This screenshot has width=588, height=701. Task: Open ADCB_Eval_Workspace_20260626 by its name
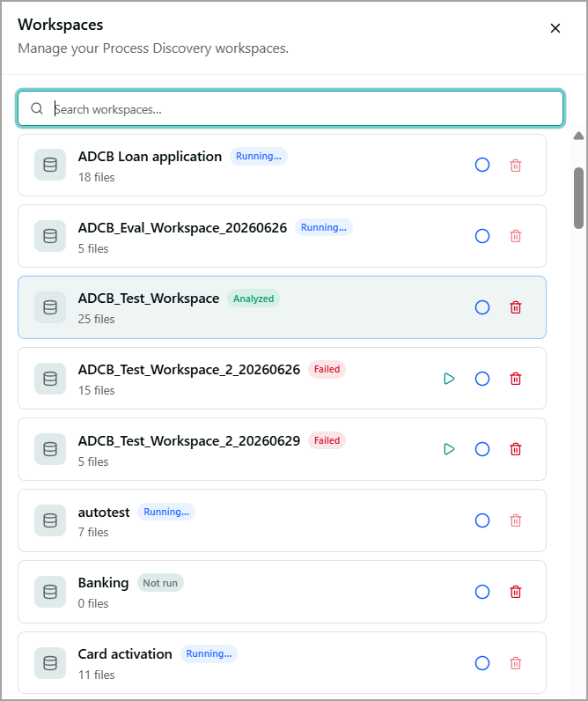pos(182,227)
